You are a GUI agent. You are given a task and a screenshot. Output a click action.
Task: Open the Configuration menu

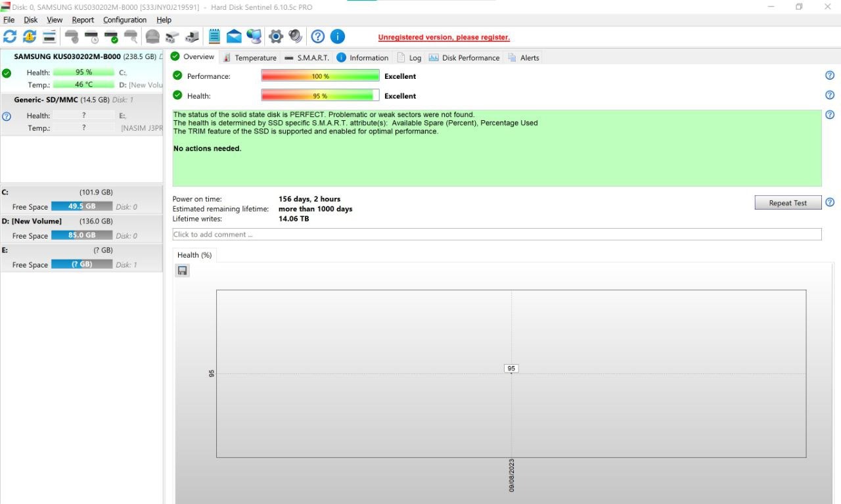(125, 20)
